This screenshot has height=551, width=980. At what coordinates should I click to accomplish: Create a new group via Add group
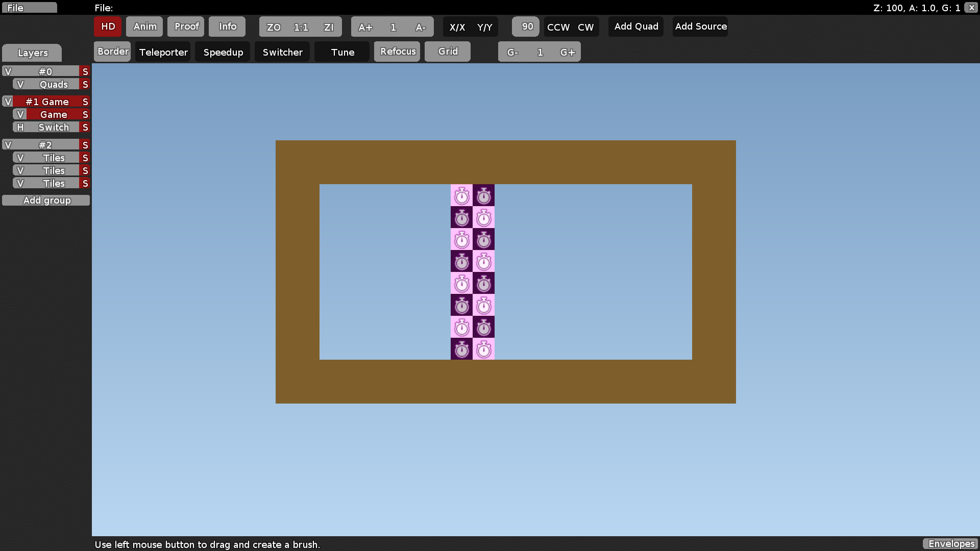pos(46,200)
